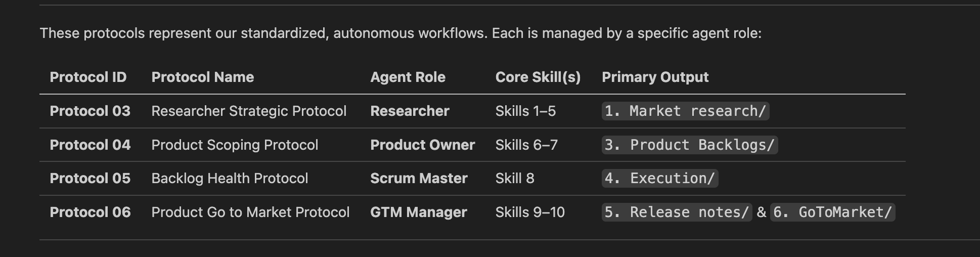Screen dimensions: 980x257
Task: Select the Agent Role column header
Action: point(408,77)
